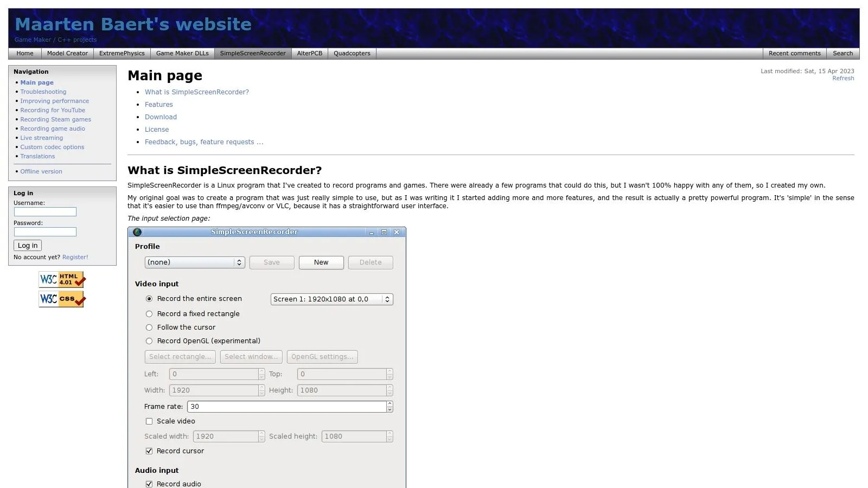Navigate to 'Recording for YouTube' in sidebar

52,110
